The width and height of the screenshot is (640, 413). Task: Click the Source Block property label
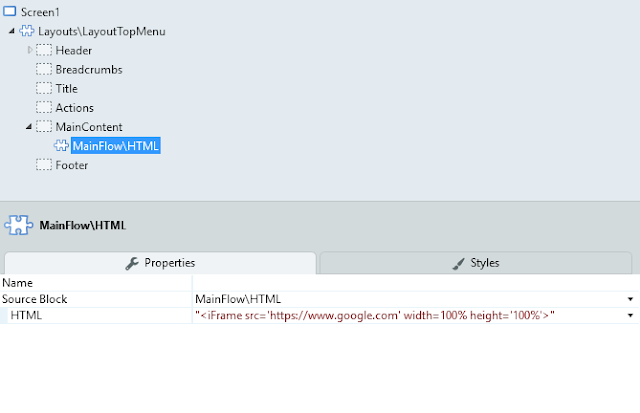[34, 299]
